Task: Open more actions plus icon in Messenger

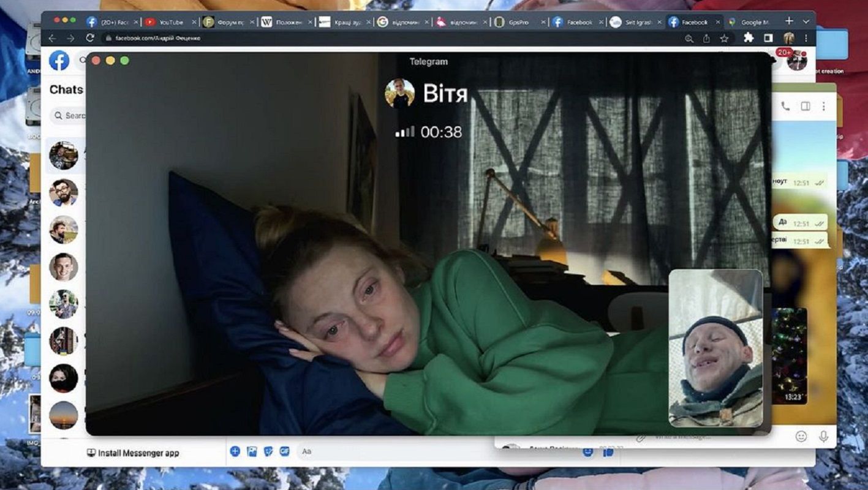Action: 235,451
